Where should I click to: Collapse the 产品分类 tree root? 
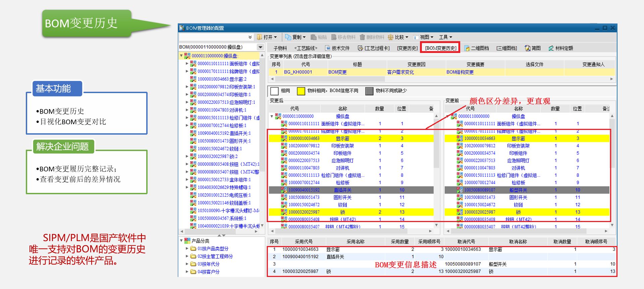point(181,241)
